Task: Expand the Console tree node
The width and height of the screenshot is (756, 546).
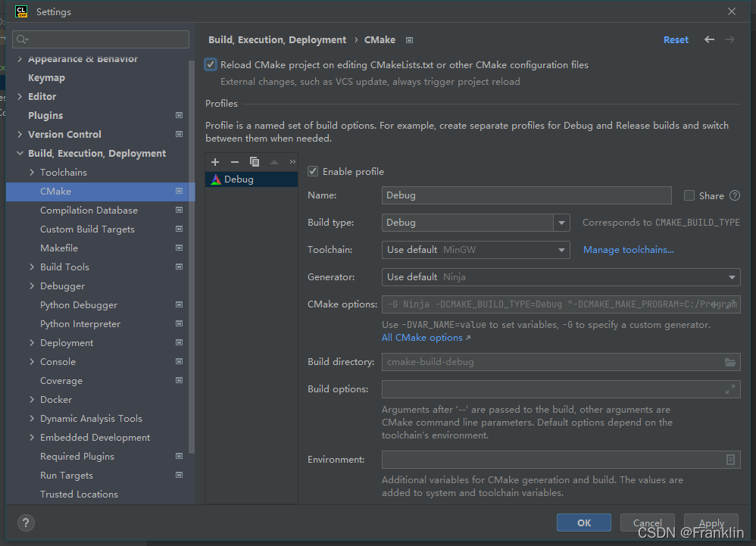Action: [x=32, y=361]
